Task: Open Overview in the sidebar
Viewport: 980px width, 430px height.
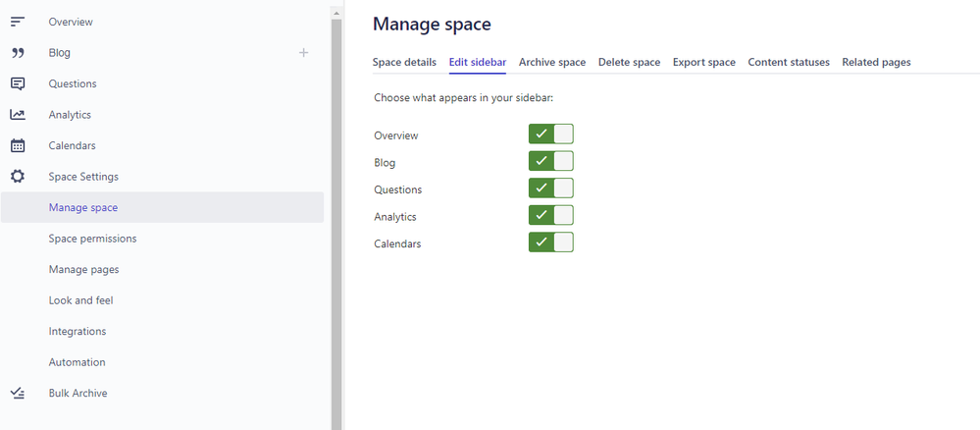Action: [x=71, y=22]
